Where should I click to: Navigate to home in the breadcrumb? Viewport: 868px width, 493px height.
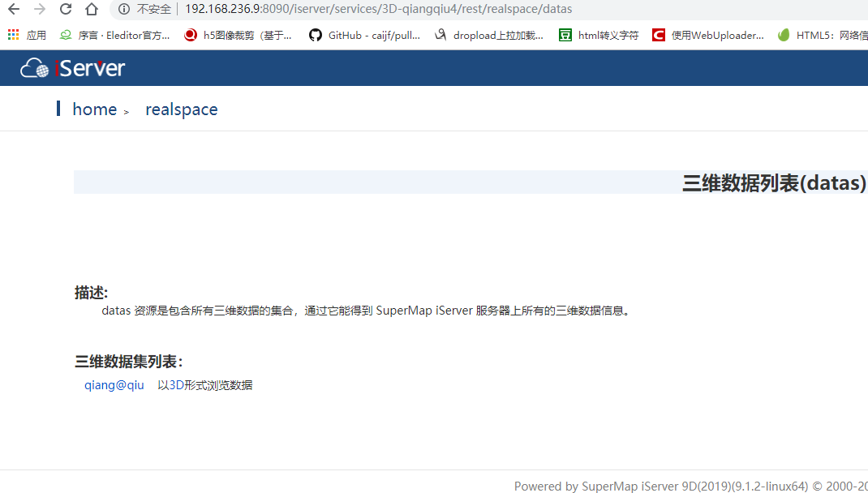[x=95, y=109]
